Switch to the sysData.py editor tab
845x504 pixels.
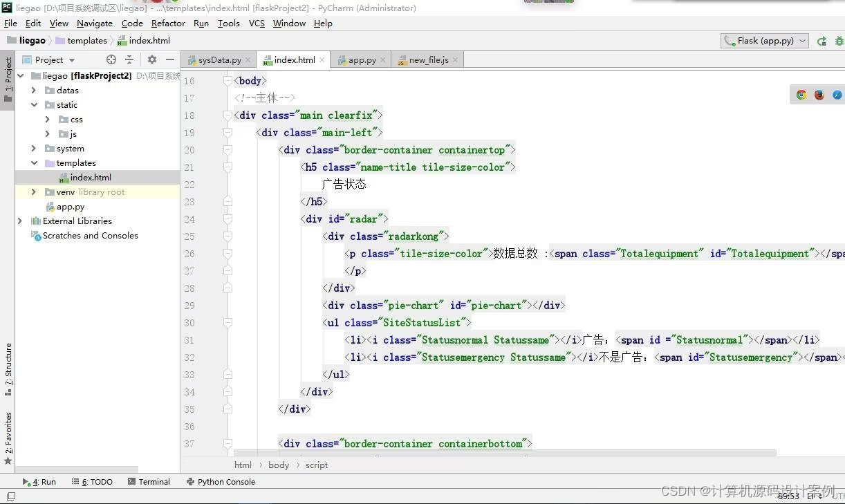click(220, 60)
